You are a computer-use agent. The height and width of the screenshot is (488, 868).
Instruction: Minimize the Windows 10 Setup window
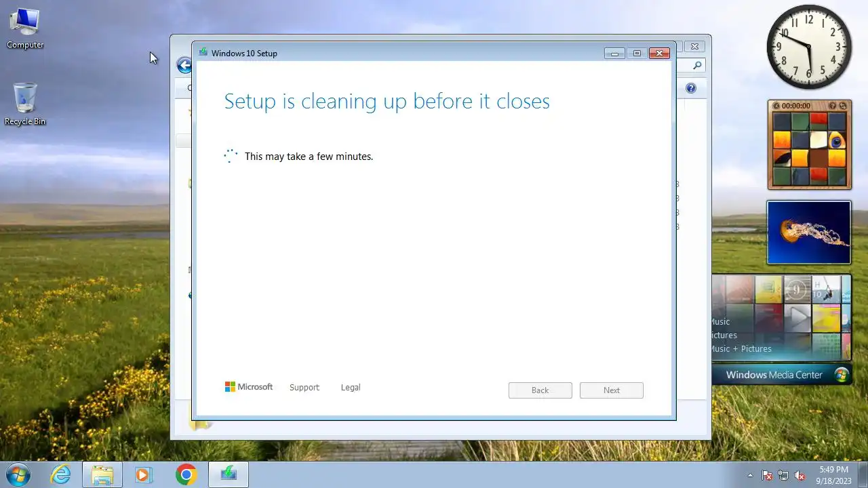coord(614,53)
